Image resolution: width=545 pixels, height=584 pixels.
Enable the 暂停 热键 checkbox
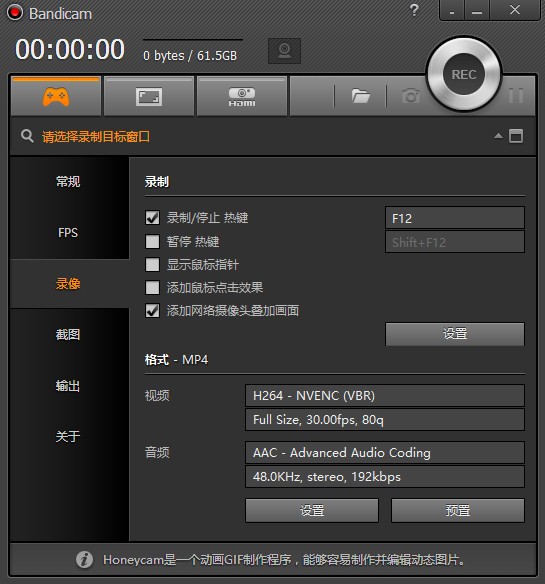(152, 241)
